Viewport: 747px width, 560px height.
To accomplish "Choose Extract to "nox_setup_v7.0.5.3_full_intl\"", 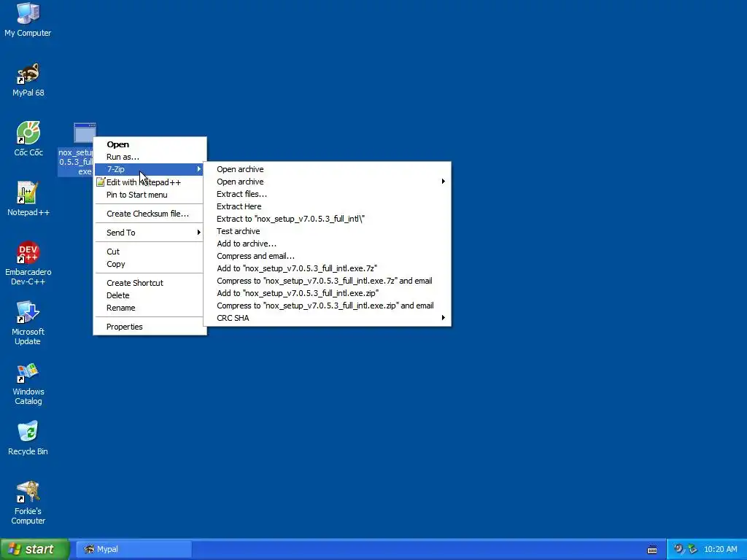I will [x=327, y=219].
